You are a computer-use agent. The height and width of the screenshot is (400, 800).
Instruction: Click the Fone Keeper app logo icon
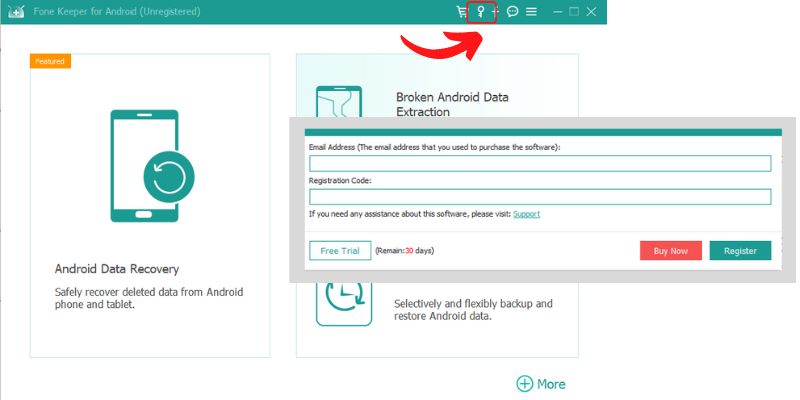pyautogui.click(x=16, y=11)
